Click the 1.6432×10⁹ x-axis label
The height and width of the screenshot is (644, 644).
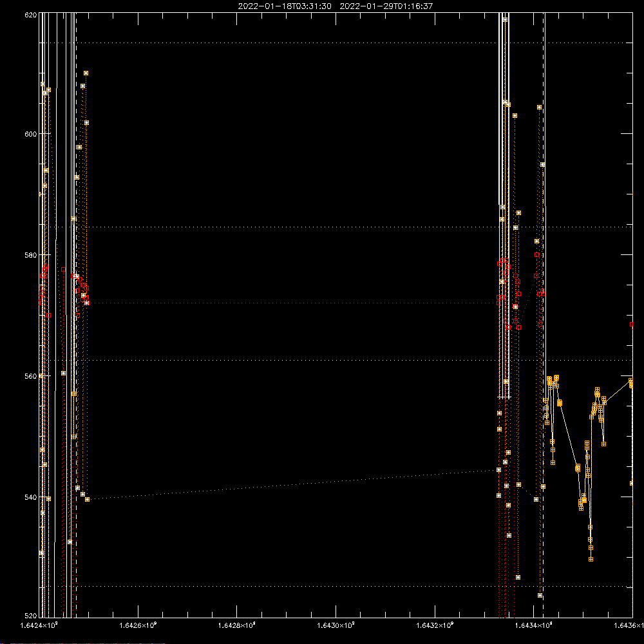pyautogui.click(x=435, y=625)
